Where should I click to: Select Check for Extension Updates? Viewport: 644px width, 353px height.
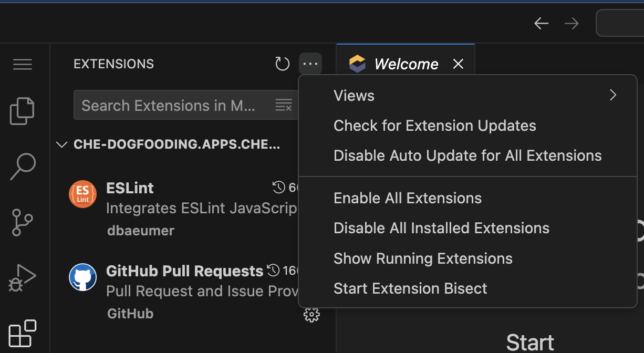435,126
